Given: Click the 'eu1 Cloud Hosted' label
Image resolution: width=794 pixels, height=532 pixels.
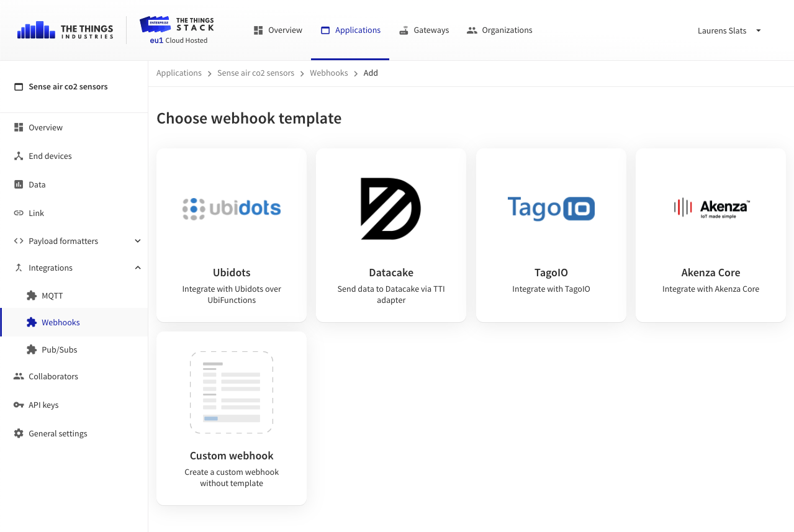Looking at the screenshot, I should (x=179, y=40).
